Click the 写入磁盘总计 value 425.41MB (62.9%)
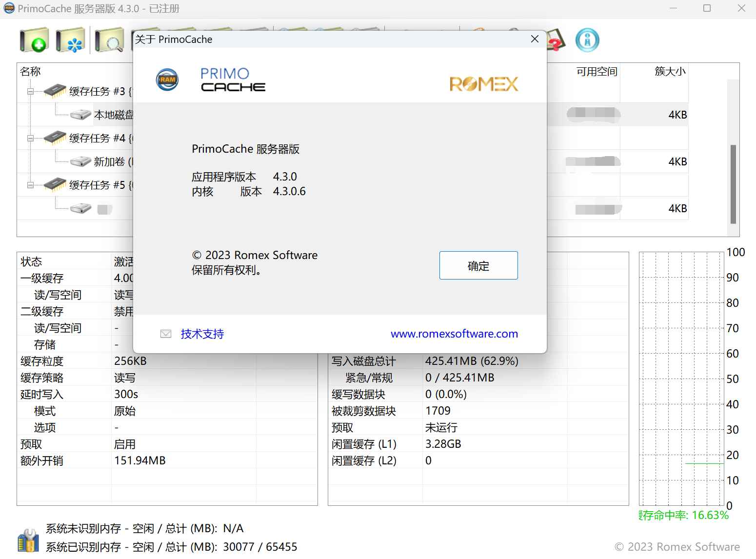The width and height of the screenshot is (756, 559). tap(472, 361)
